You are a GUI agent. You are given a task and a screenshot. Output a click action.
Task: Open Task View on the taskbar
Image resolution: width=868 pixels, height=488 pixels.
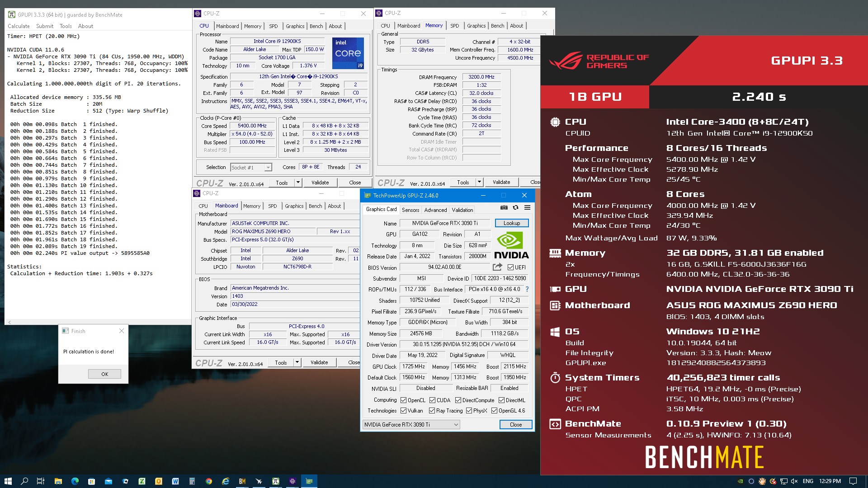pyautogui.click(x=41, y=481)
